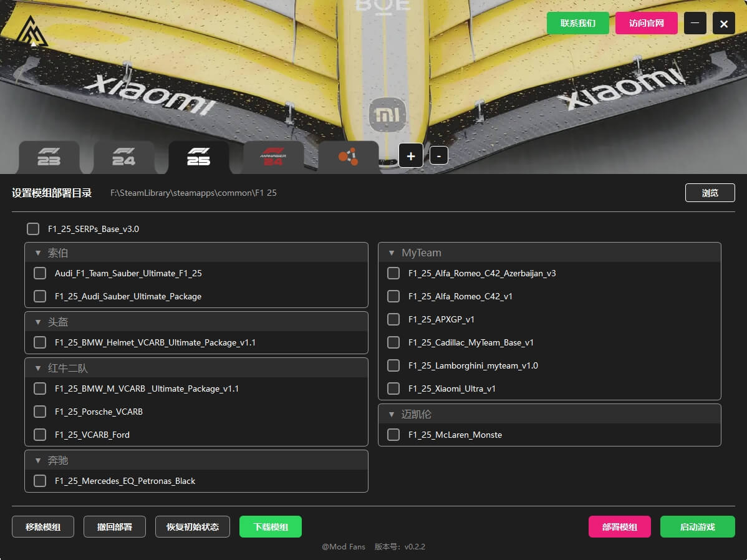The width and height of the screenshot is (747, 560).
Task: Switch to the F1 23 game tab
Action: coord(49,157)
